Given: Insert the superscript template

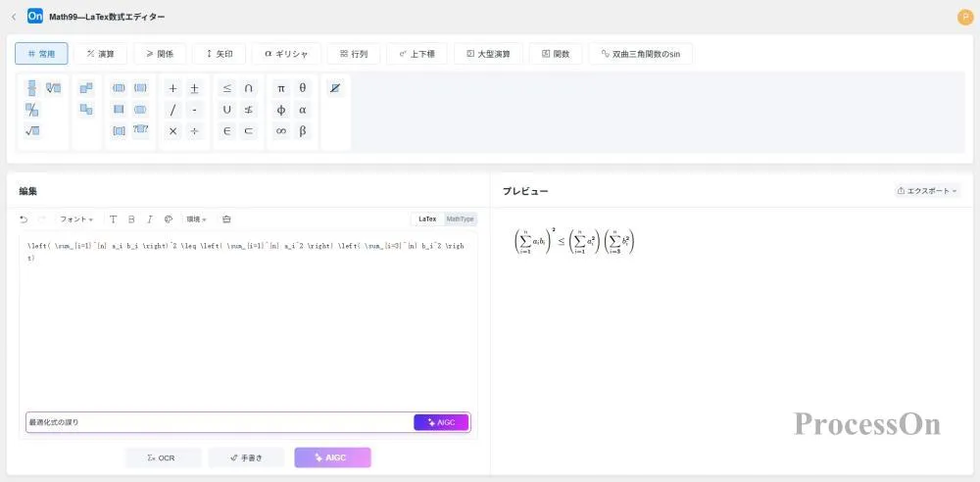Looking at the screenshot, I should tap(86, 88).
